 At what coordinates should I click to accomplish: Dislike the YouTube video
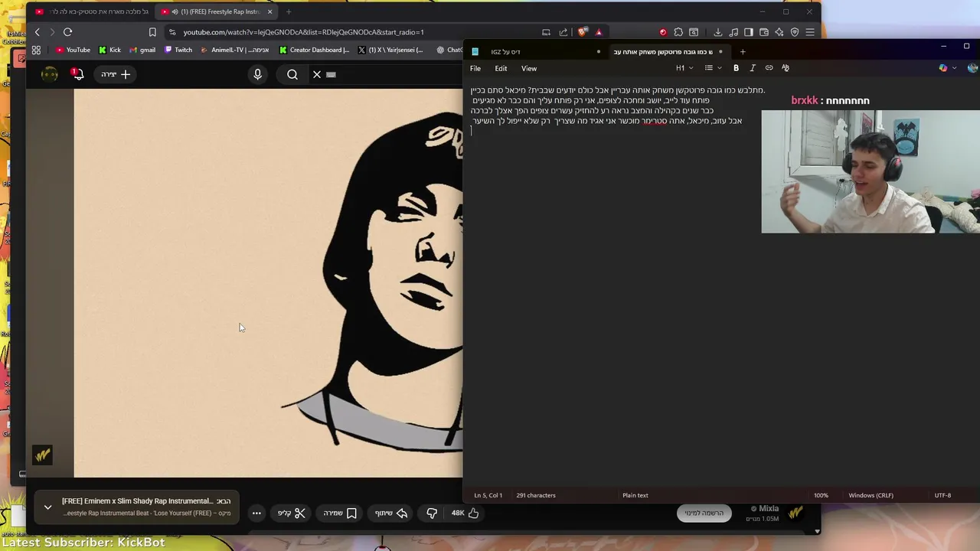point(432,513)
